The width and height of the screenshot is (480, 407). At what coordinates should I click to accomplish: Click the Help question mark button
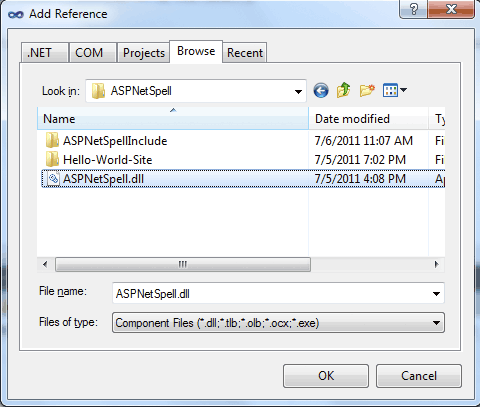pos(413,9)
